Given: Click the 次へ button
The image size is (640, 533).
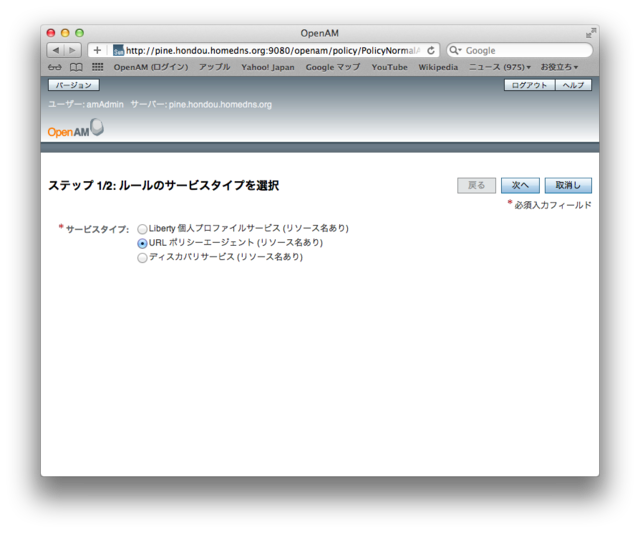Looking at the screenshot, I should pyautogui.click(x=520, y=185).
